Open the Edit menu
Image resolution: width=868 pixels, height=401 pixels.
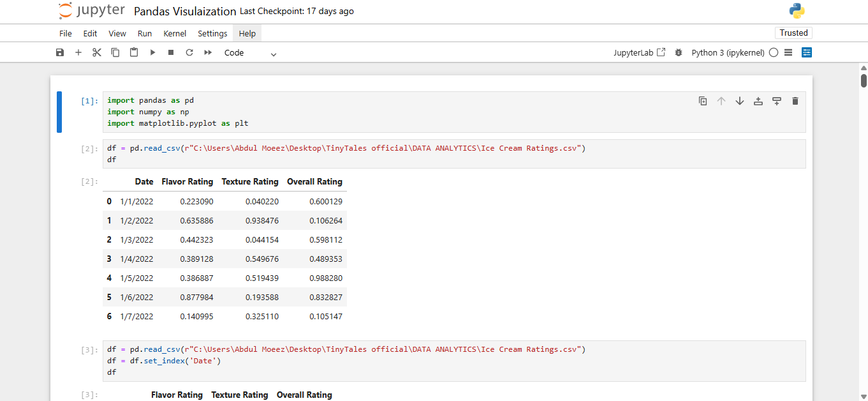(x=90, y=33)
